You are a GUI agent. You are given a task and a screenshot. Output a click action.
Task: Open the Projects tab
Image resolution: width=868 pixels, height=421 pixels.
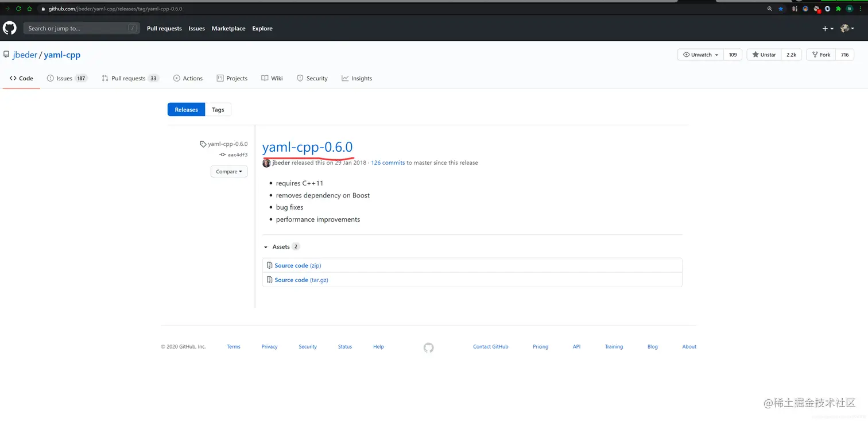pos(232,78)
